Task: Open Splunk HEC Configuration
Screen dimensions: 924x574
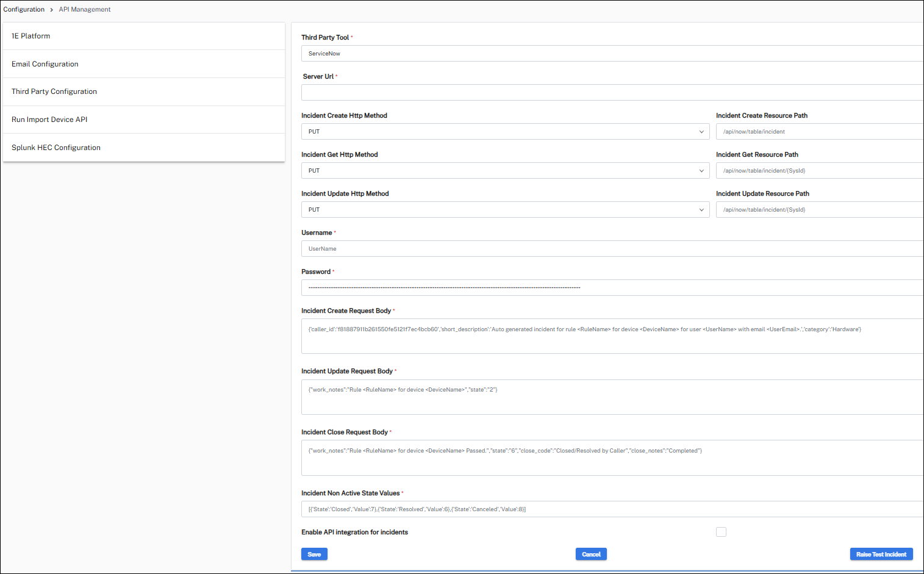Action: click(56, 148)
